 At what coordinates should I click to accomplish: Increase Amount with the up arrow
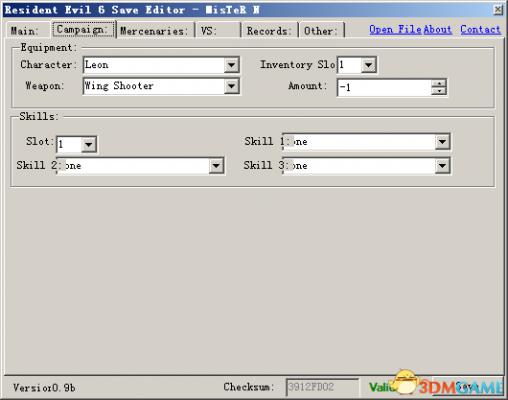coord(439,83)
